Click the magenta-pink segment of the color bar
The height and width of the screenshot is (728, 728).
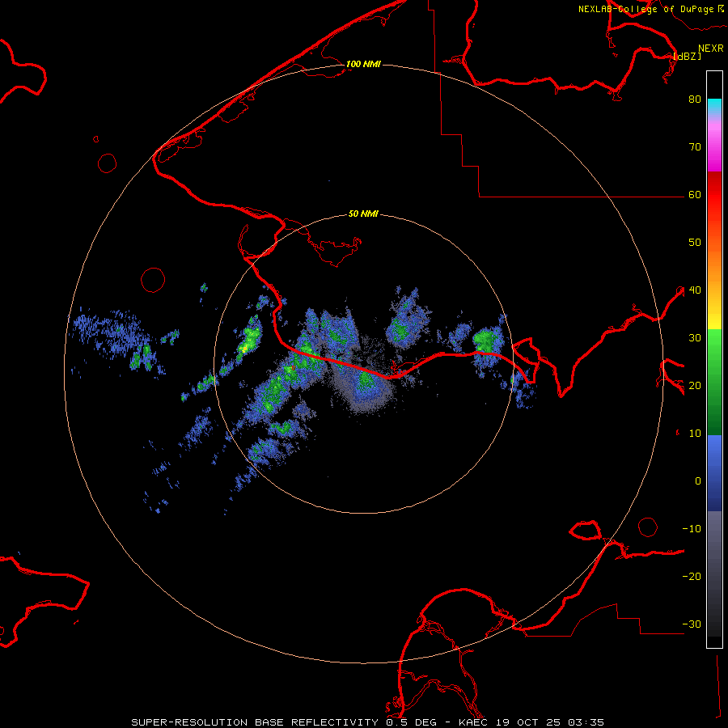[714, 145]
